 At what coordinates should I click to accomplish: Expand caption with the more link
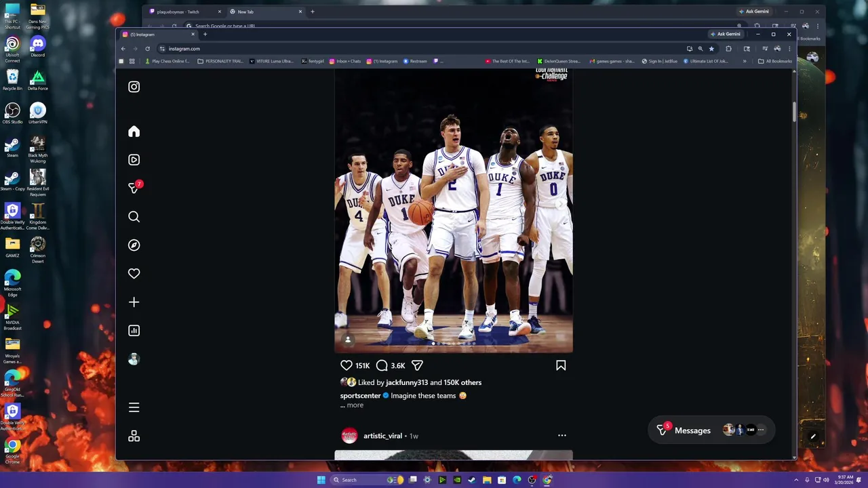355,405
